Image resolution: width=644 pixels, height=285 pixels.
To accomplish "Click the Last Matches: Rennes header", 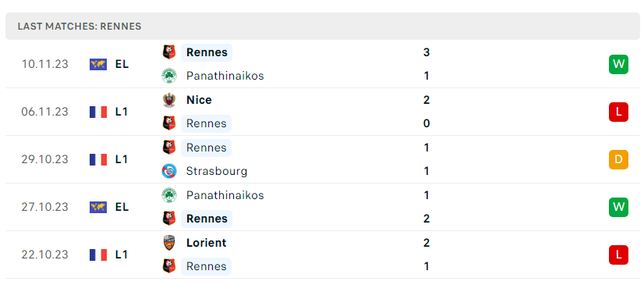I will pos(80,27).
